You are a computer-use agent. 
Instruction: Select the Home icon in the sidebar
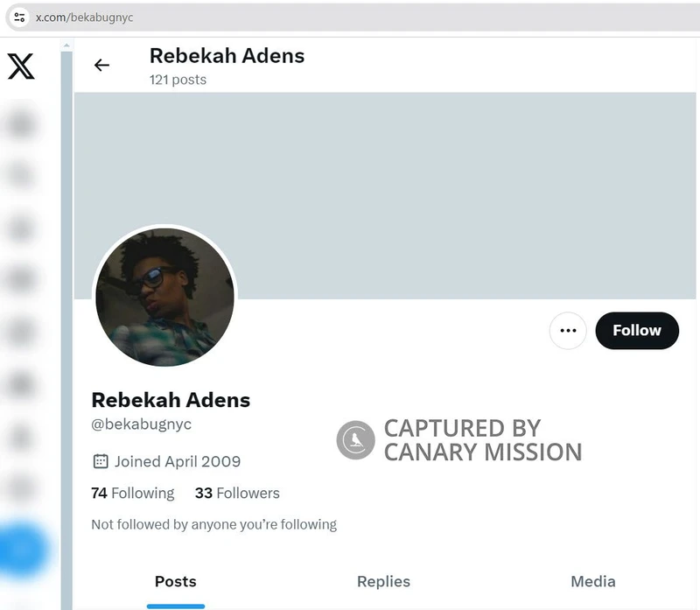pos(22,123)
